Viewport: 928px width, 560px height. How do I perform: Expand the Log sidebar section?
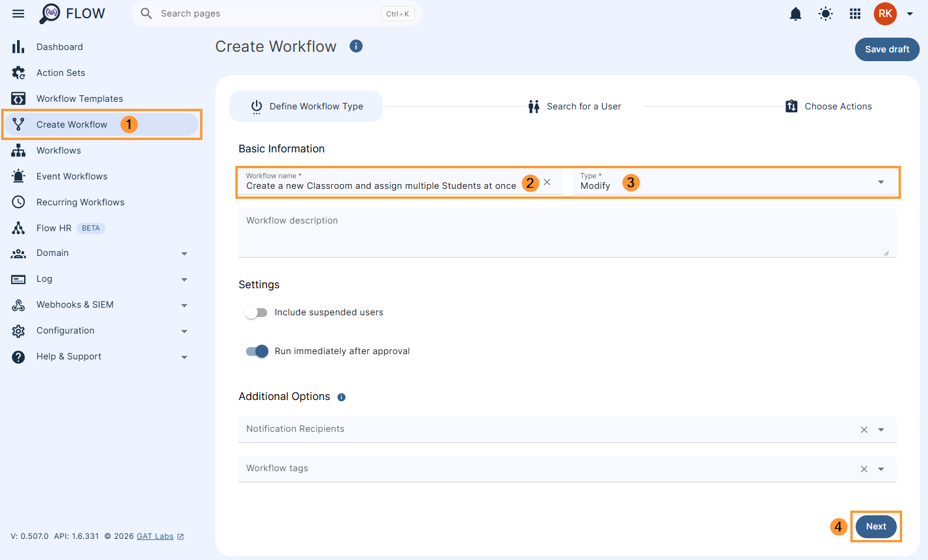click(x=184, y=279)
